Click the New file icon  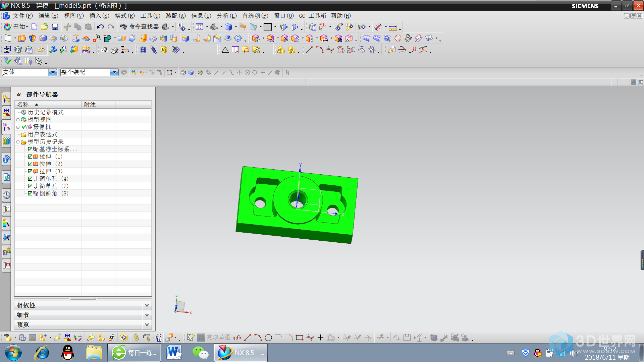(x=34, y=27)
